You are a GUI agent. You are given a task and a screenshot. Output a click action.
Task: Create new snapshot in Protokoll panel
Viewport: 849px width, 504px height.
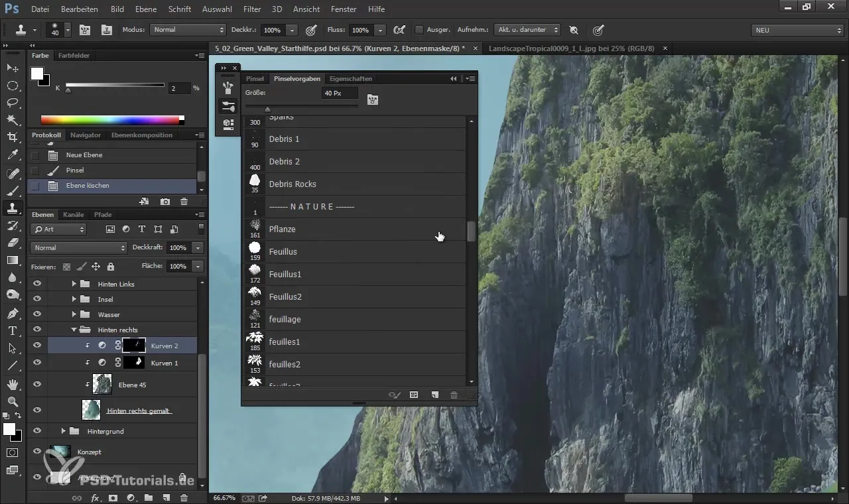tap(165, 202)
